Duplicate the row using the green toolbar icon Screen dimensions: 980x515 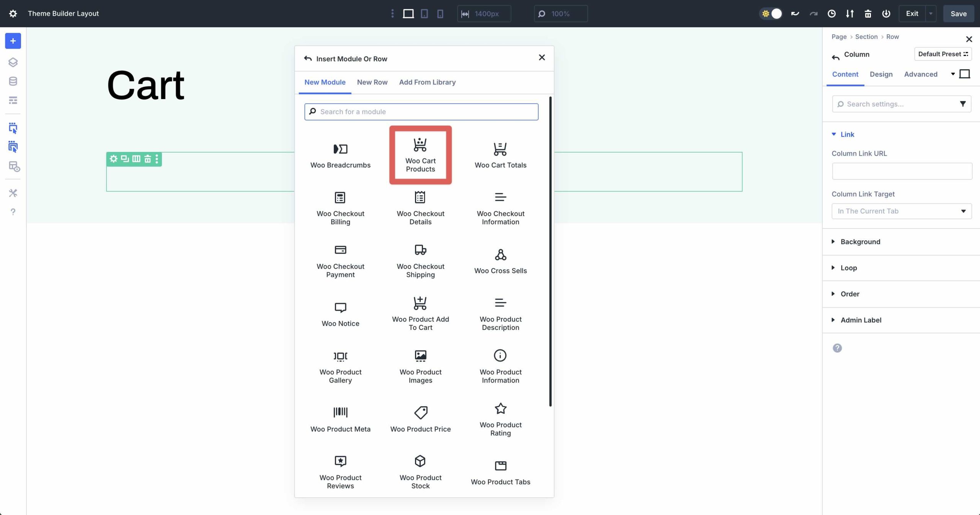(125, 159)
